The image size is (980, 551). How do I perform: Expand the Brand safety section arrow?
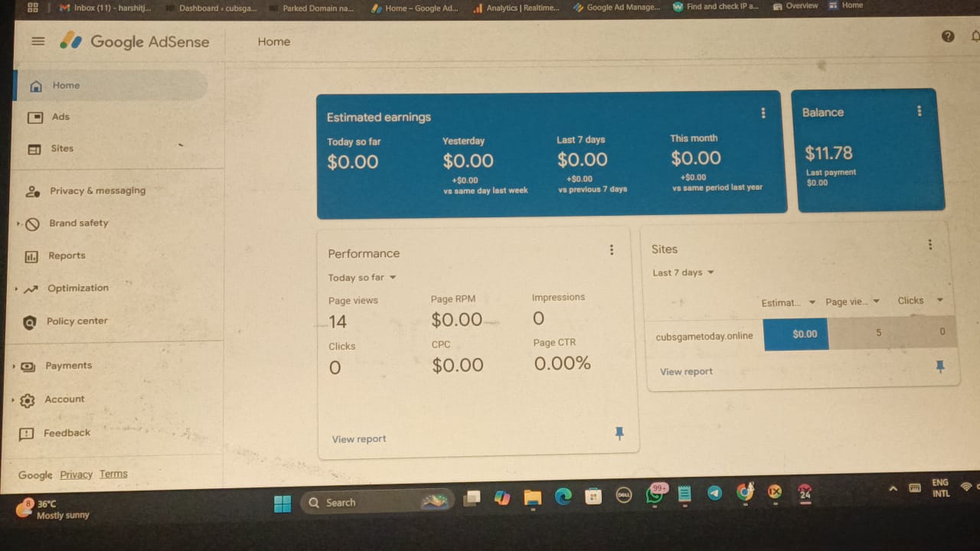18,224
